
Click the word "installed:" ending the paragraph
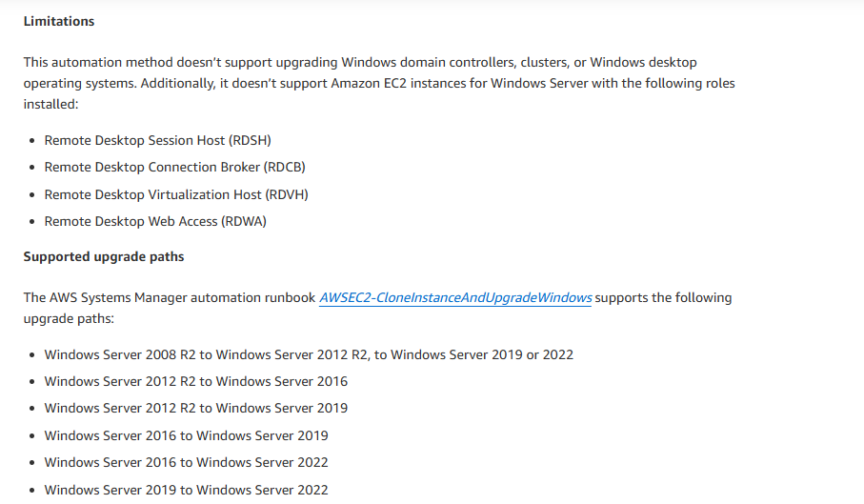(50, 104)
